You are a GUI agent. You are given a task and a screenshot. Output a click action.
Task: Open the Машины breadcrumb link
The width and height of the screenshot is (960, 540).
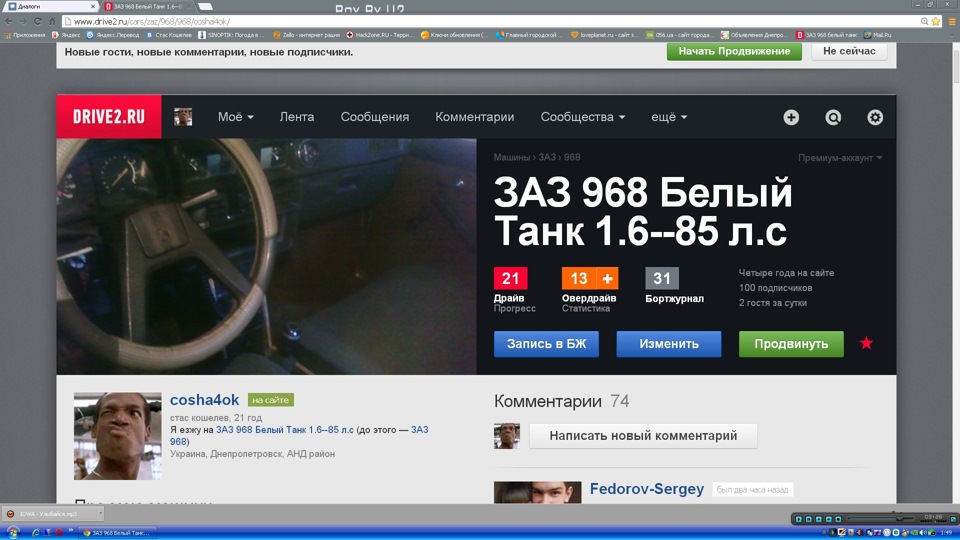tap(512, 157)
